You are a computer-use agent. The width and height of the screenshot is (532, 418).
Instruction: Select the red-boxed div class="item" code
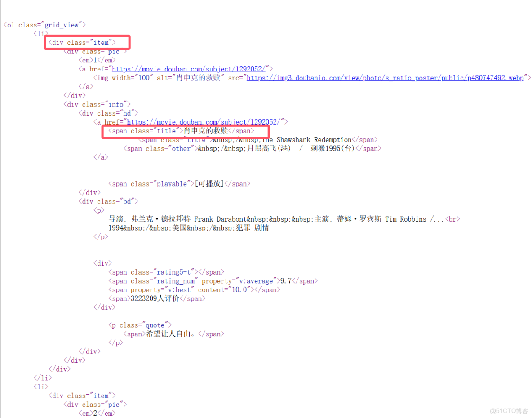tap(87, 42)
